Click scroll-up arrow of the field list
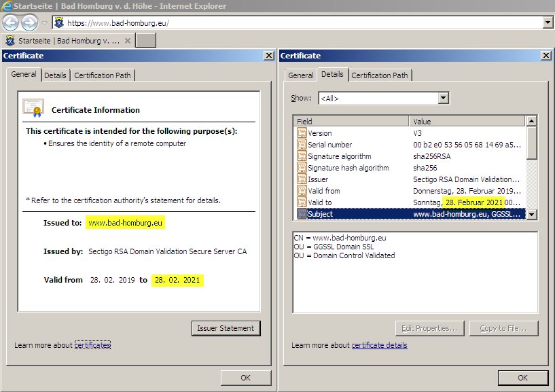555x392 pixels. 531,121
